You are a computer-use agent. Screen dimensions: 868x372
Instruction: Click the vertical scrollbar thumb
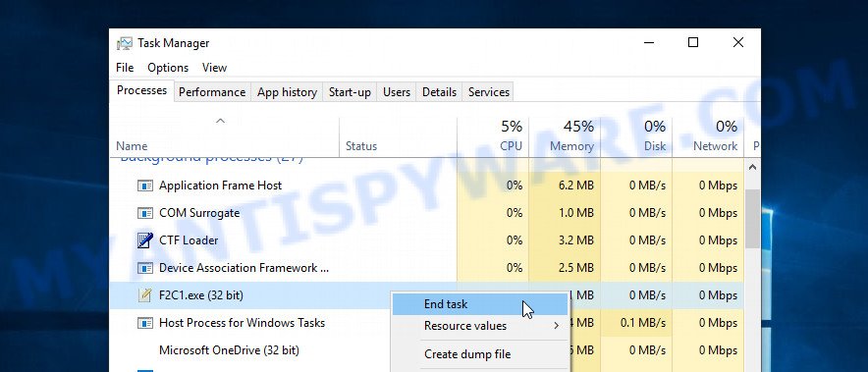click(x=752, y=219)
